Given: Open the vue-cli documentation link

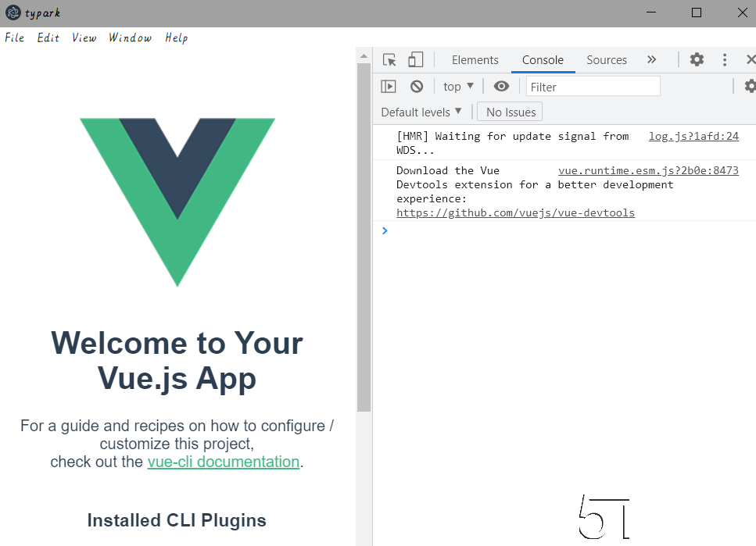Looking at the screenshot, I should (x=224, y=462).
